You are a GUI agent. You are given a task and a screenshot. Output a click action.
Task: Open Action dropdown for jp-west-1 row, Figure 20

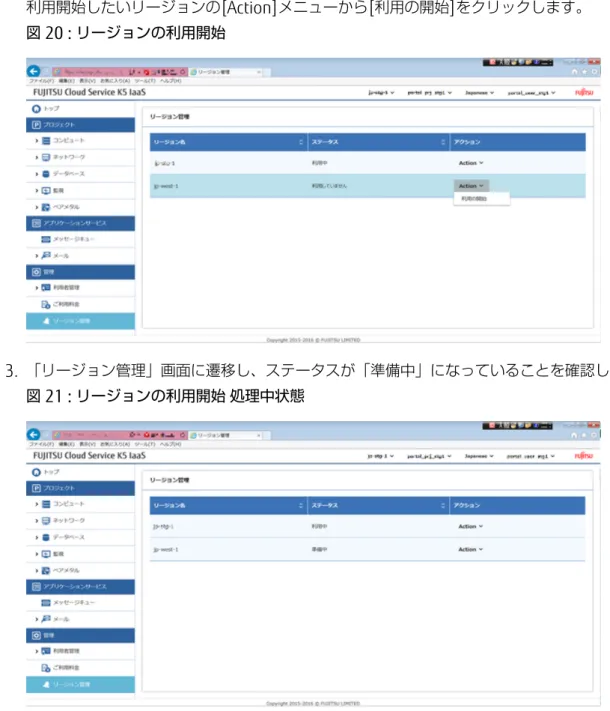(x=471, y=185)
